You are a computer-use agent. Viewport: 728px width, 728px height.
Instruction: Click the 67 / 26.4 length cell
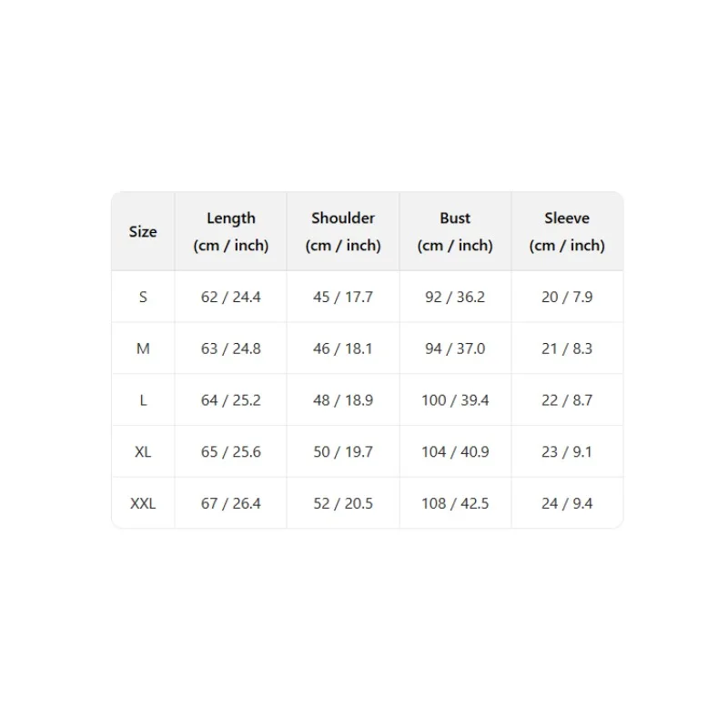[231, 503]
